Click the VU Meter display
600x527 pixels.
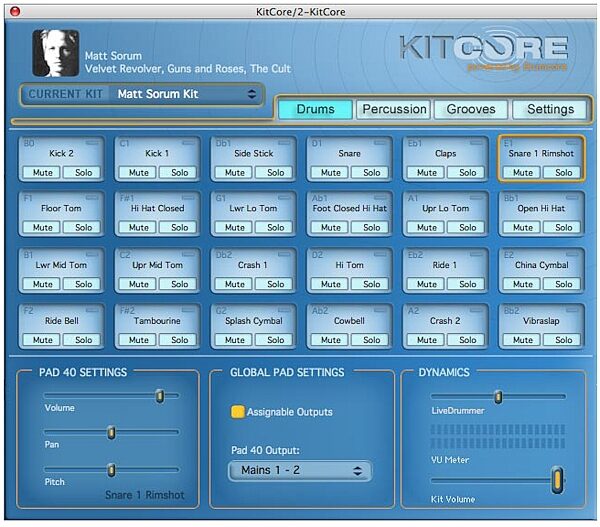pyautogui.click(x=498, y=436)
